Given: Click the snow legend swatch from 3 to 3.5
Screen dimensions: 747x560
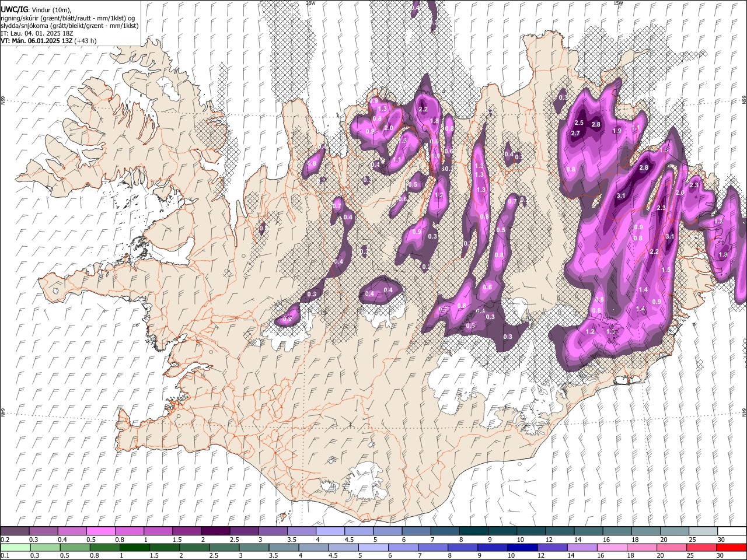Looking at the screenshot, I should tap(273, 531).
